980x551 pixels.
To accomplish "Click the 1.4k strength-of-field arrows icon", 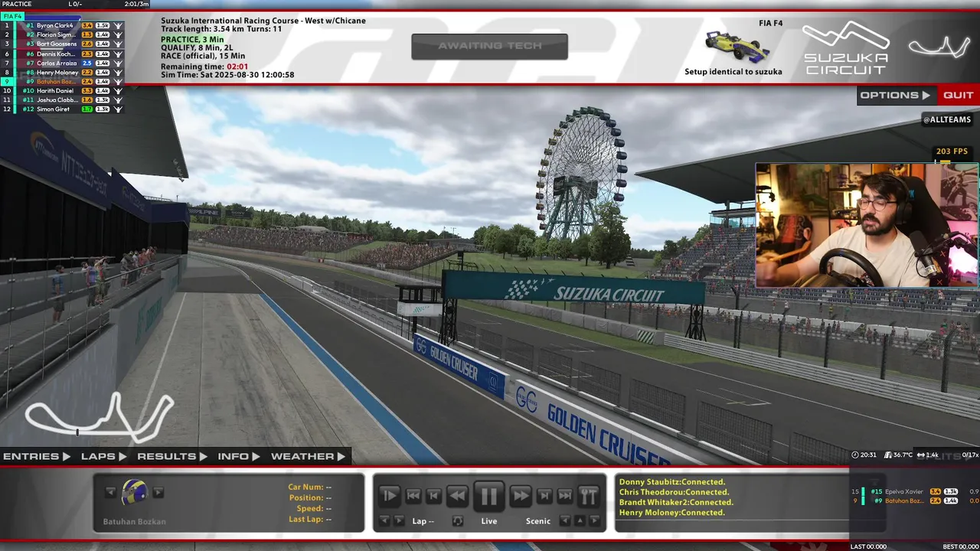I will (921, 455).
